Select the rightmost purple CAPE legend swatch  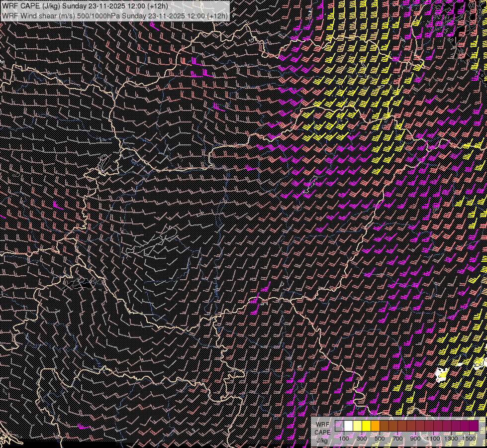[474, 426]
